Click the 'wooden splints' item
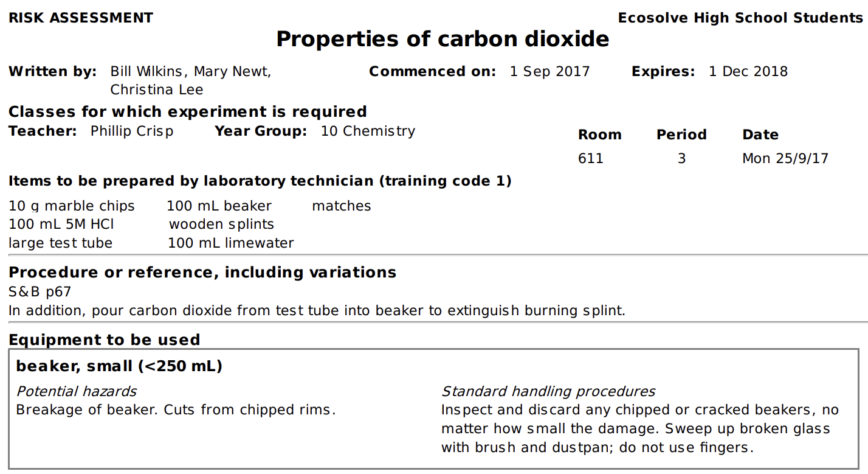 click(221, 225)
